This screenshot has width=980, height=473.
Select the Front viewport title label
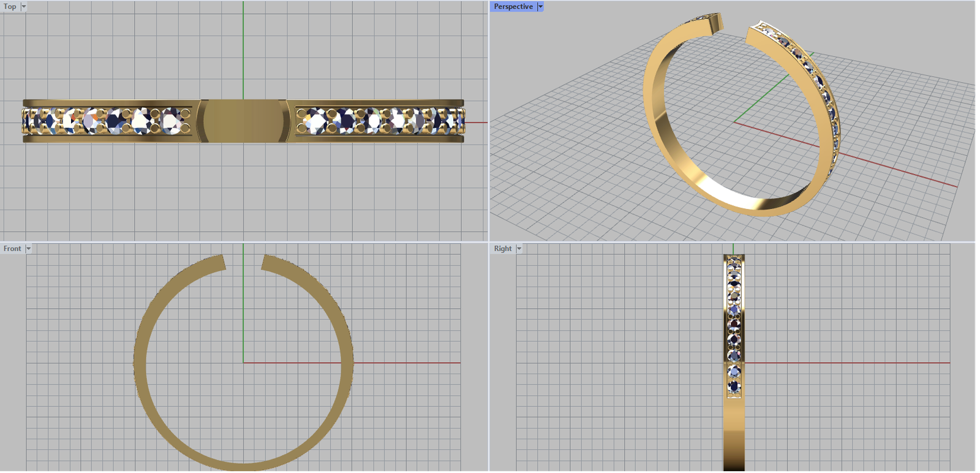12,249
